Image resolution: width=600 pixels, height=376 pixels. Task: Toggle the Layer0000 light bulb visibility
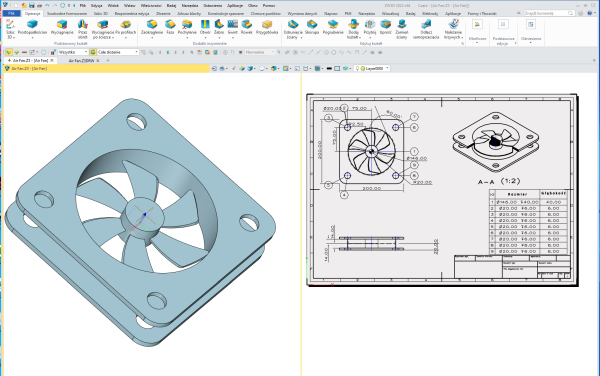coord(357,68)
